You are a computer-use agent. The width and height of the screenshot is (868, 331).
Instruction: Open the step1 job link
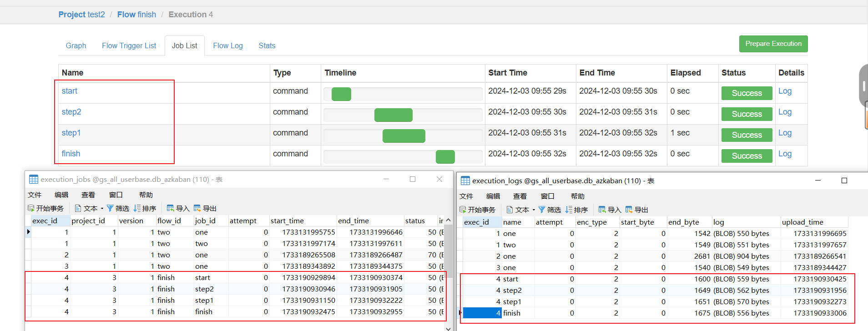(71, 133)
